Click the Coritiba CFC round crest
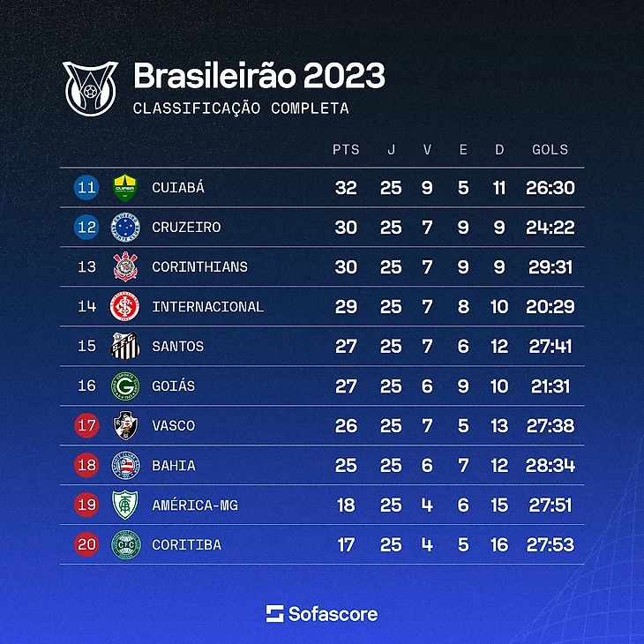 pyautogui.click(x=126, y=544)
